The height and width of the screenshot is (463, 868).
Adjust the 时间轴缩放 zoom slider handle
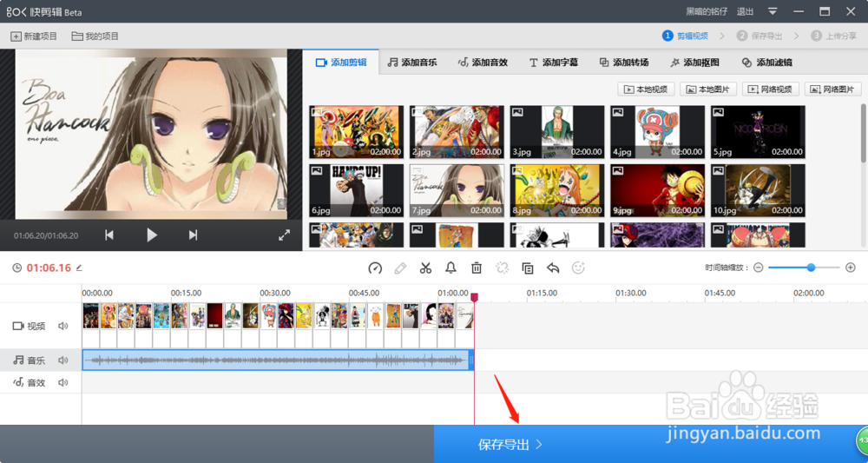click(811, 268)
